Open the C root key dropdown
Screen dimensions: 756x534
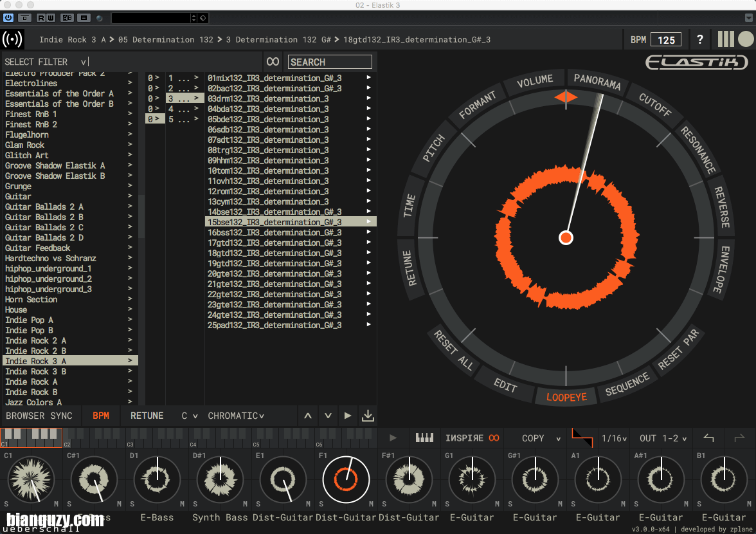190,416
